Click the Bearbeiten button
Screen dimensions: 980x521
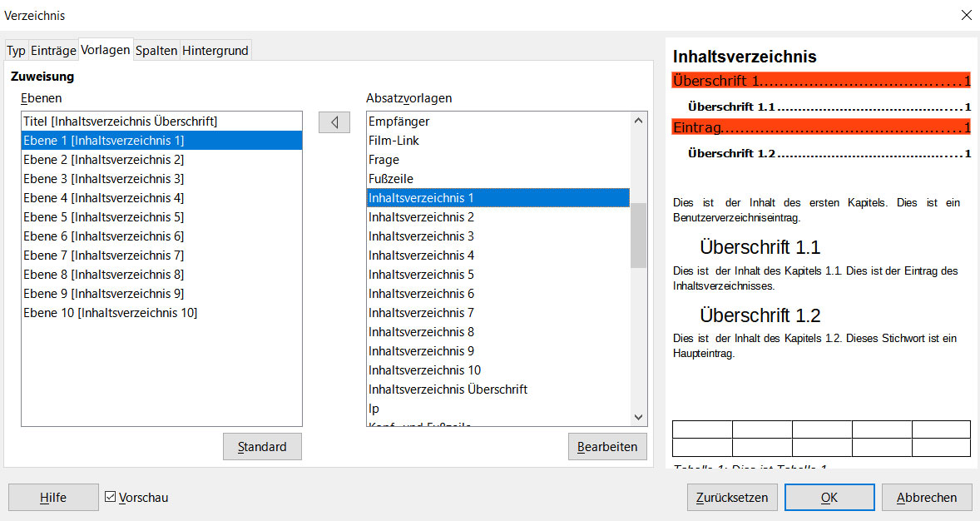tap(606, 446)
